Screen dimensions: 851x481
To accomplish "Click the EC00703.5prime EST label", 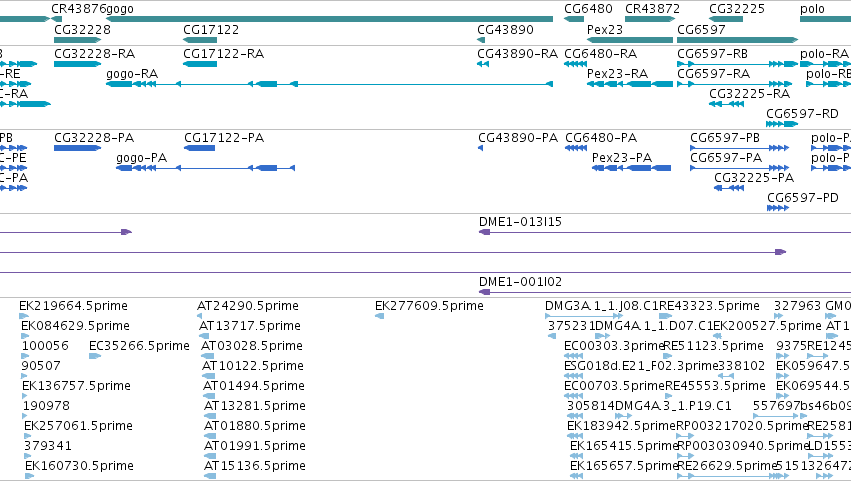I will pos(614,386).
